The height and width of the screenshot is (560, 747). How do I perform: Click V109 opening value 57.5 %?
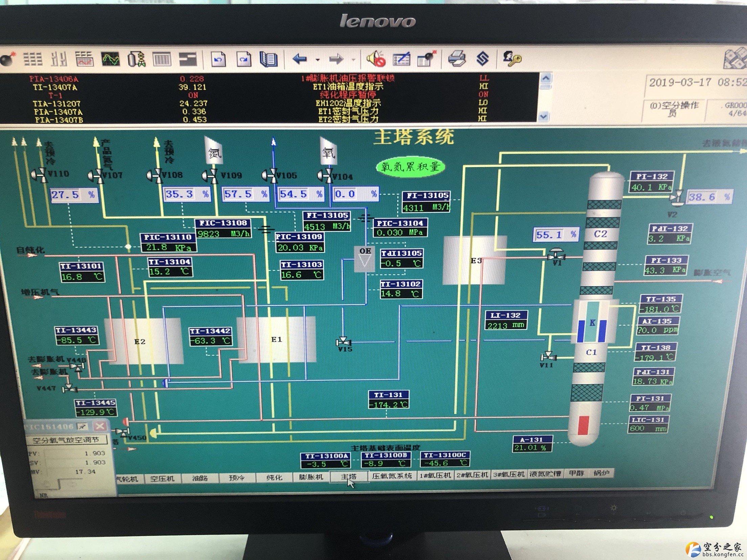[246, 194]
